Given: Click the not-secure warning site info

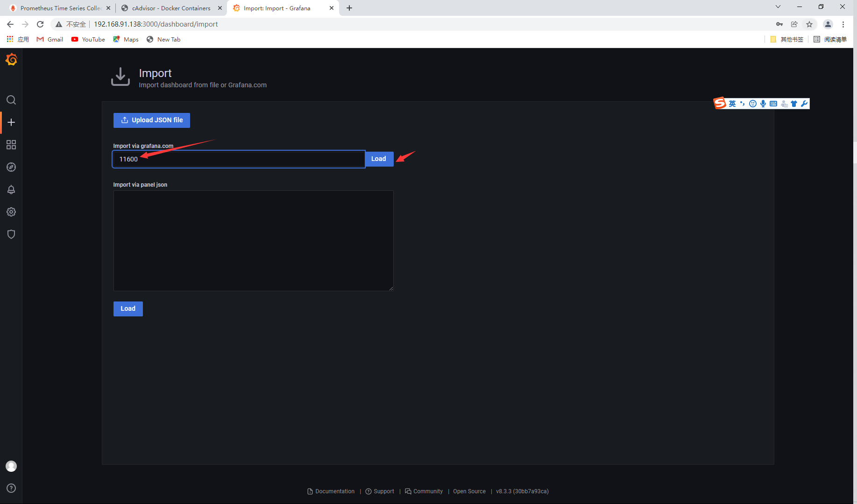Looking at the screenshot, I should click(71, 24).
